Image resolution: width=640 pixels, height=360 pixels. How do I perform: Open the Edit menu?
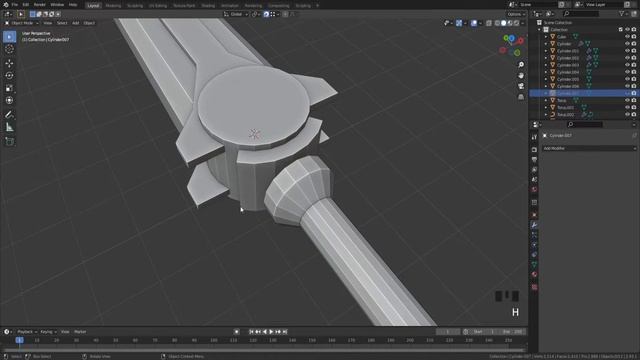(x=26, y=4)
